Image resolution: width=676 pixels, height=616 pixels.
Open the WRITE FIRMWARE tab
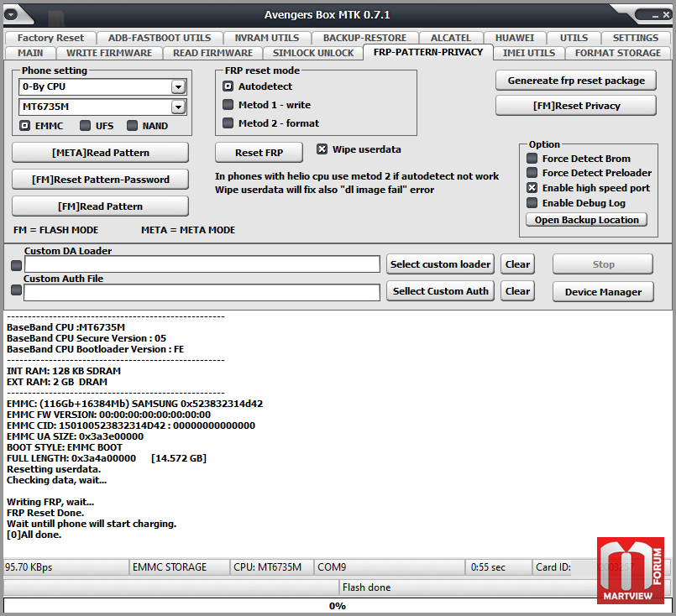pos(109,53)
